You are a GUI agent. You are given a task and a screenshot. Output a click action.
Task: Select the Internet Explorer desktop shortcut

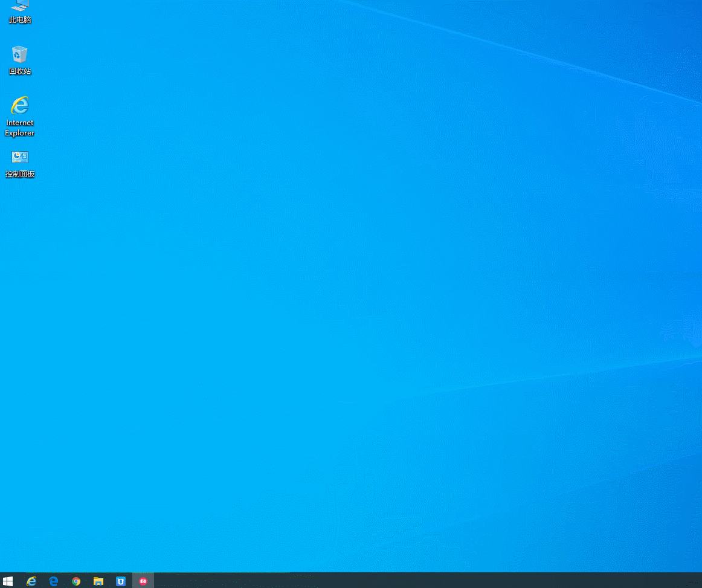tap(20, 116)
